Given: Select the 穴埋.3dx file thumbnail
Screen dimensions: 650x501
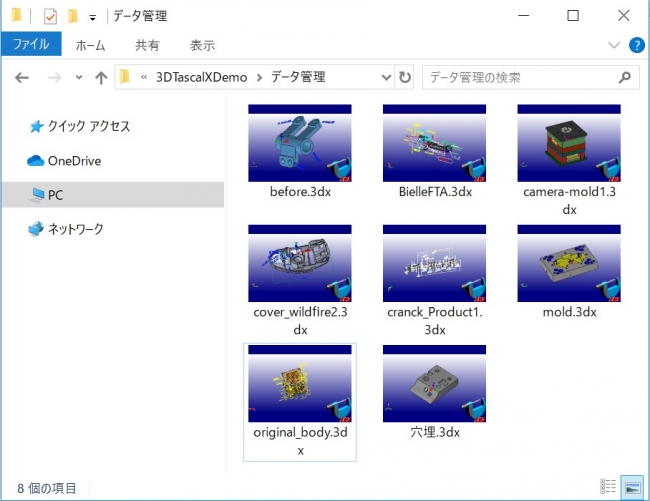Looking at the screenshot, I should [434, 383].
